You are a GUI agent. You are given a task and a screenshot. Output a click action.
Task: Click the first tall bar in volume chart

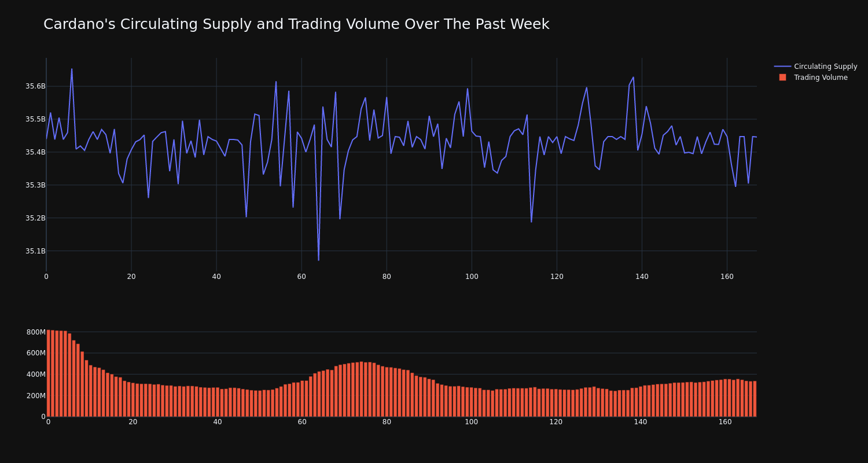48,373
